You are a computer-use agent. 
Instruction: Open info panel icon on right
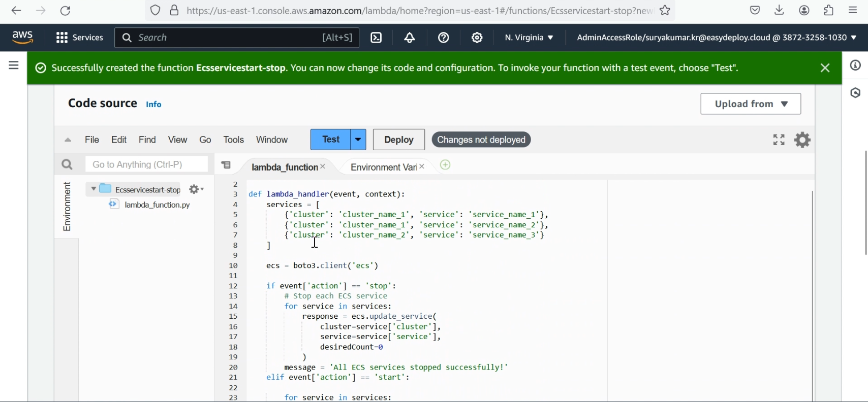[x=856, y=65]
